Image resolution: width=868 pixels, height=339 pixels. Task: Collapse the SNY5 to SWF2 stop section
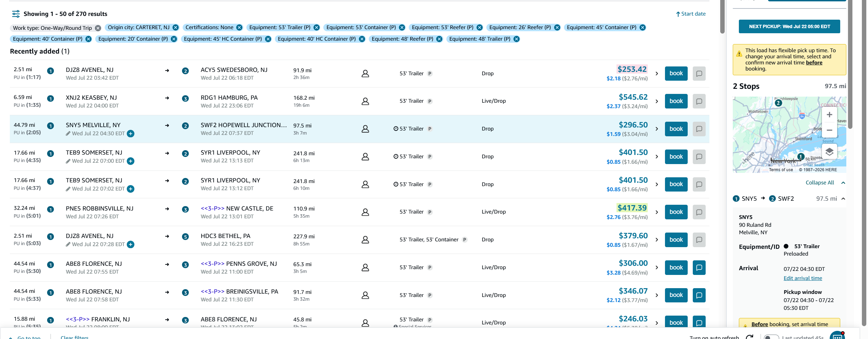point(843,199)
